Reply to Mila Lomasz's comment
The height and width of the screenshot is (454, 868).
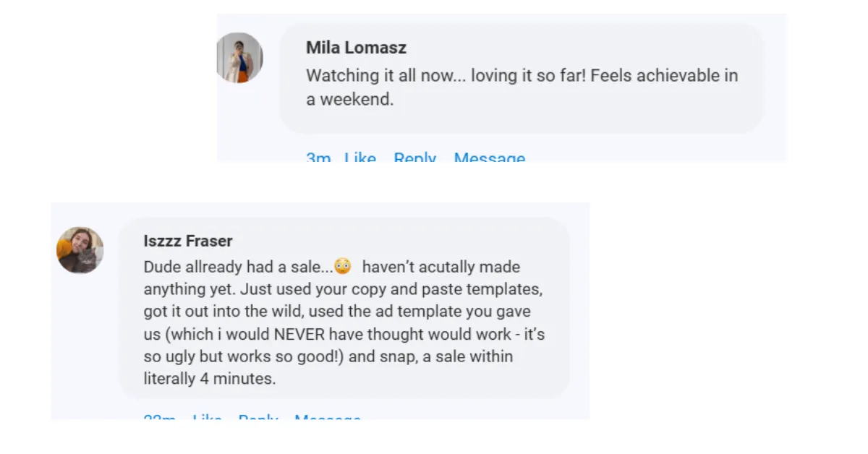(414, 158)
